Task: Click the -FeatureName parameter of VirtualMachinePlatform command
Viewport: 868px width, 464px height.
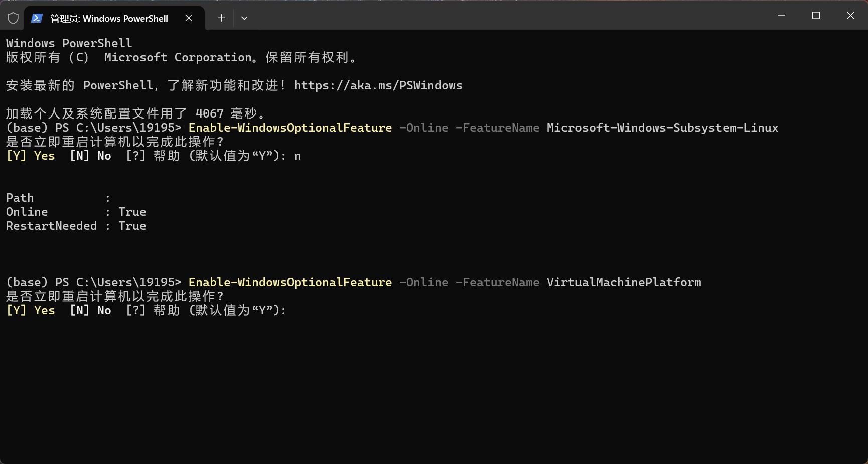Action: click(x=499, y=282)
